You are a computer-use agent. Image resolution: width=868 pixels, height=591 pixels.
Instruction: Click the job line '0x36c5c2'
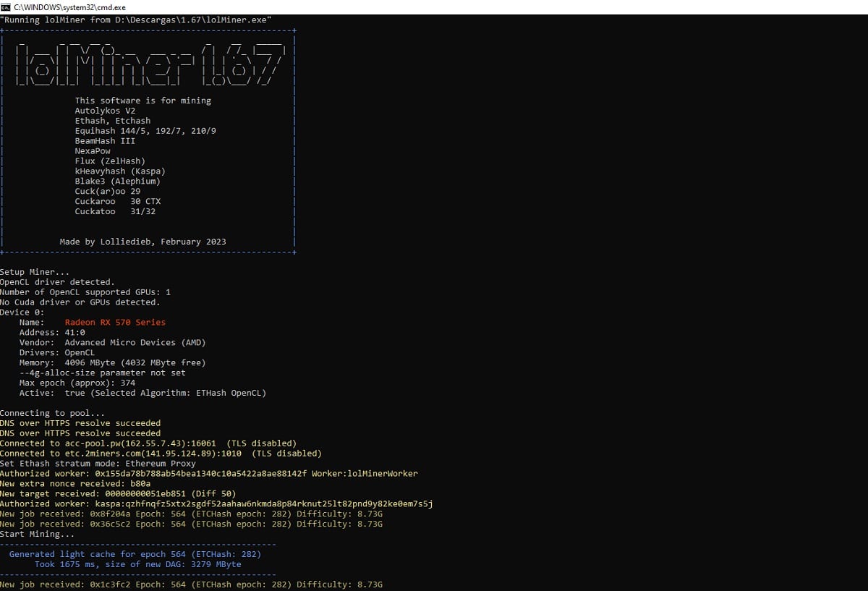[x=191, y=524]
